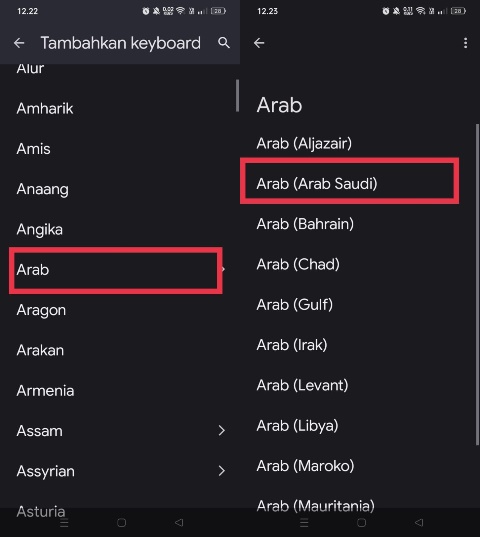Expand the Assyrian language chevron
Image resolution: width=480 pixels, height=537 pixels.
click(x=222, y=471)
